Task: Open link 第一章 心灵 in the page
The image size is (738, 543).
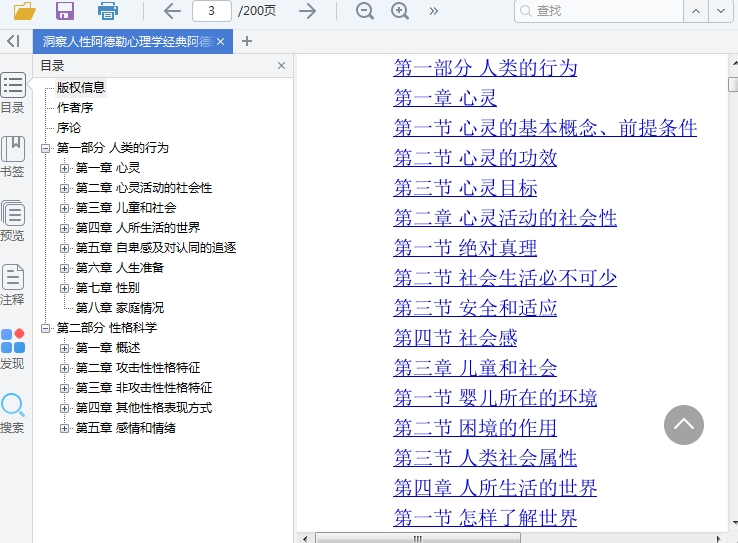Action: pyautogui.click(x=445, y=98)
